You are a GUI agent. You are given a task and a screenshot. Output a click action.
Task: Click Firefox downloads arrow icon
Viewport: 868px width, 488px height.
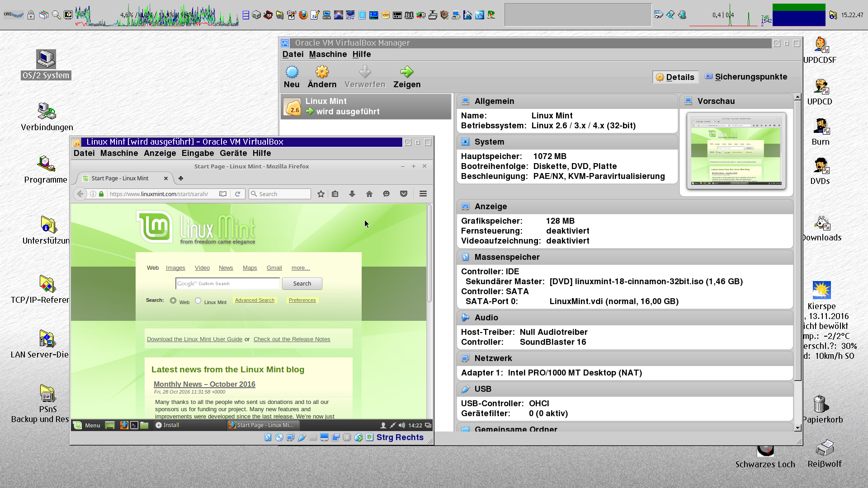[x=352, y=194]
